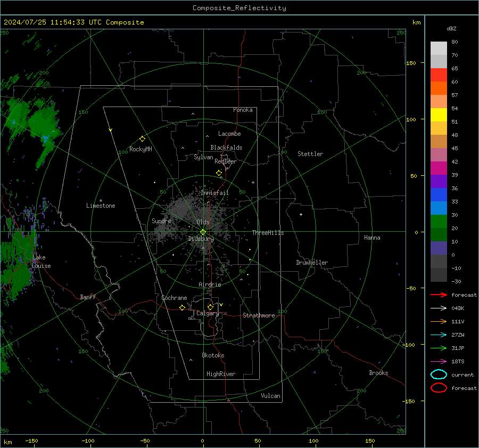Screen dimensions: 479x448
Task: Click the 20 dBZ green color swatch
Action: click(x=439, y=221)
